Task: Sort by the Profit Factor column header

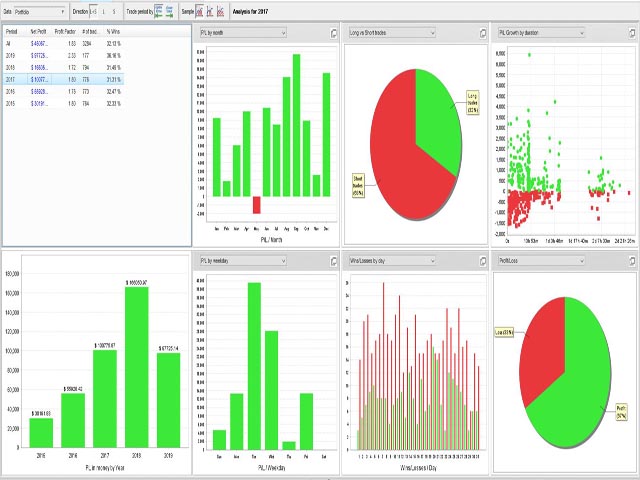Action: point(65,31)
